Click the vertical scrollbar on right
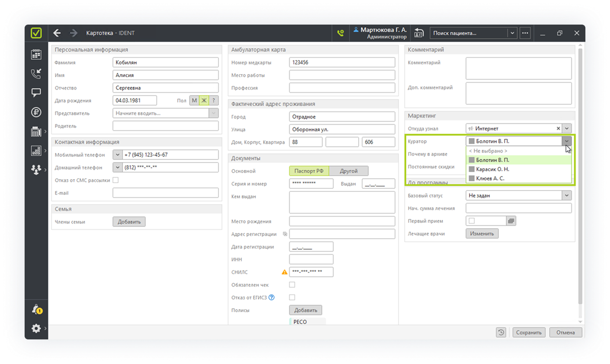Screen dimensions: 610x364 (580, 176)
